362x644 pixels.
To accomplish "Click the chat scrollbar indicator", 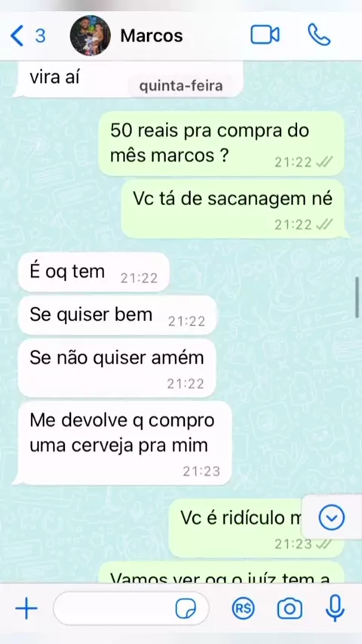I will coord(357,297).
